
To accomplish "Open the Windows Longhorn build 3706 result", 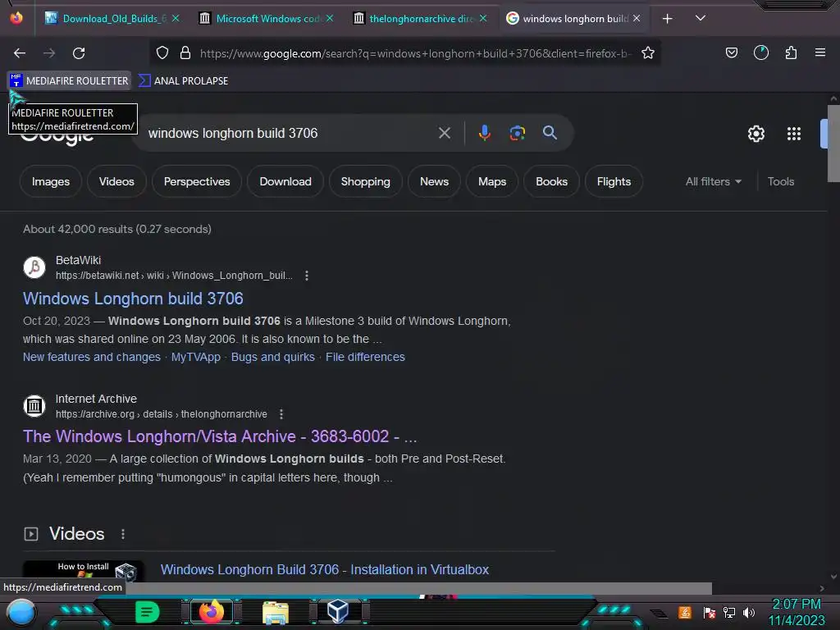I will [x=133, y=299].
